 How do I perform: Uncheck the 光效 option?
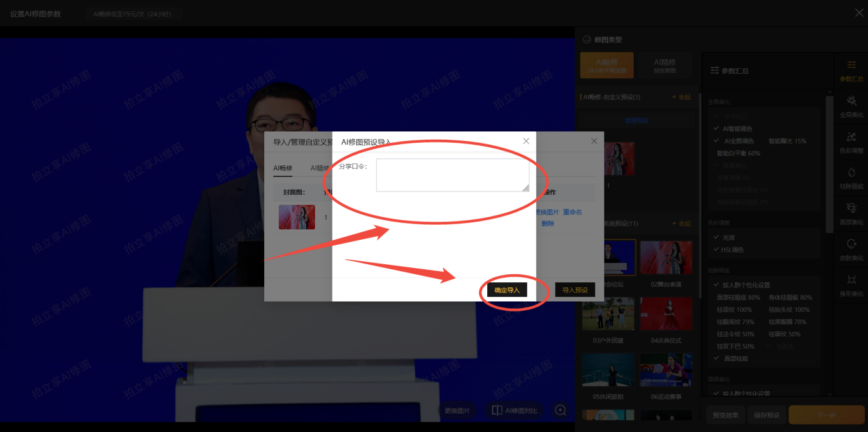coord(717,238)
